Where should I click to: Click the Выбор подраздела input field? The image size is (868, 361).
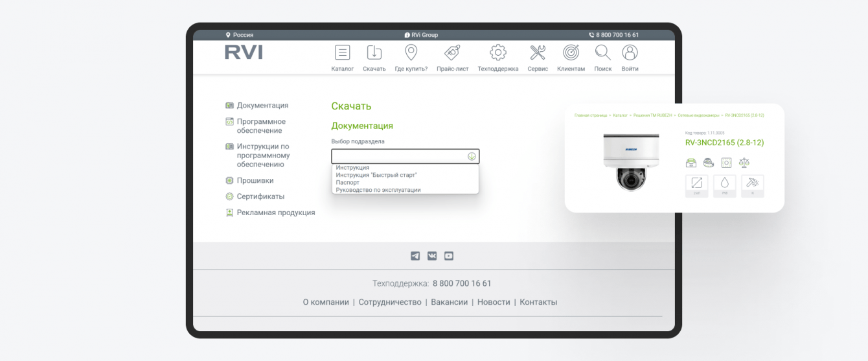coord(405,156)
